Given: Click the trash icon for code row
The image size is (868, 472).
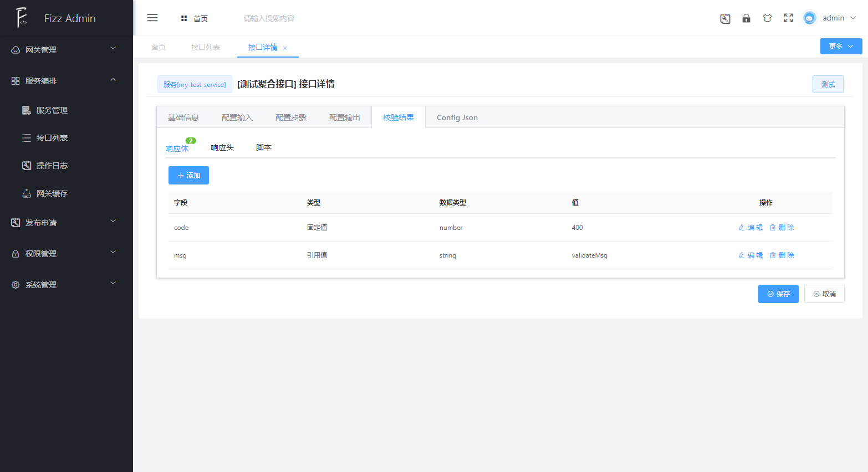Looking at the screenshot, I should 773,228.
